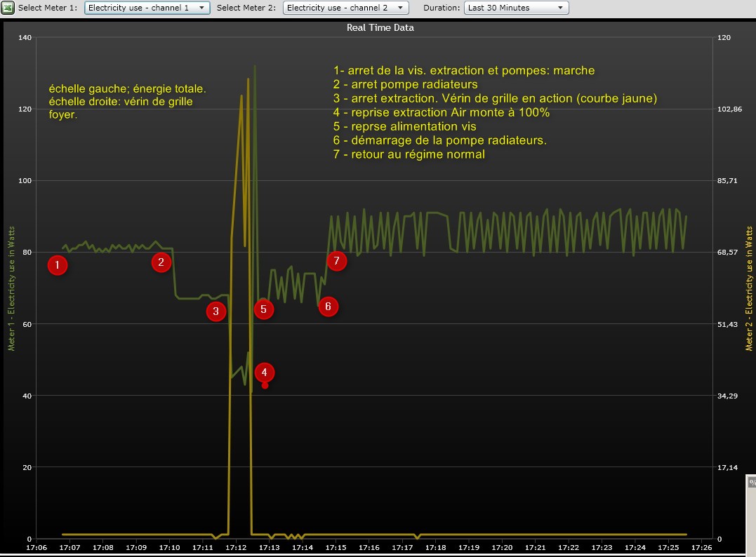Click the Excel export icon
Viewport: 756px width, 557px height.
coord(8,8)
